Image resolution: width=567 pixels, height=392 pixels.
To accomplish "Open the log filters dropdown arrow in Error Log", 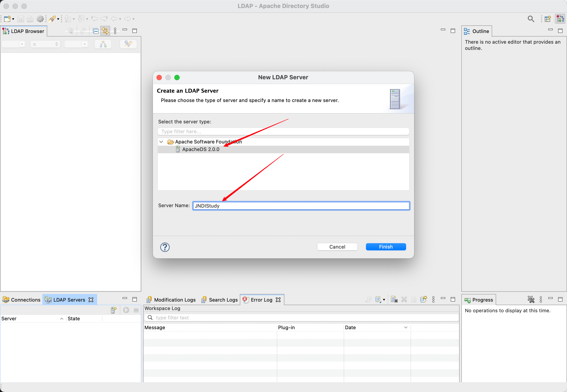I will click(384, 300).
